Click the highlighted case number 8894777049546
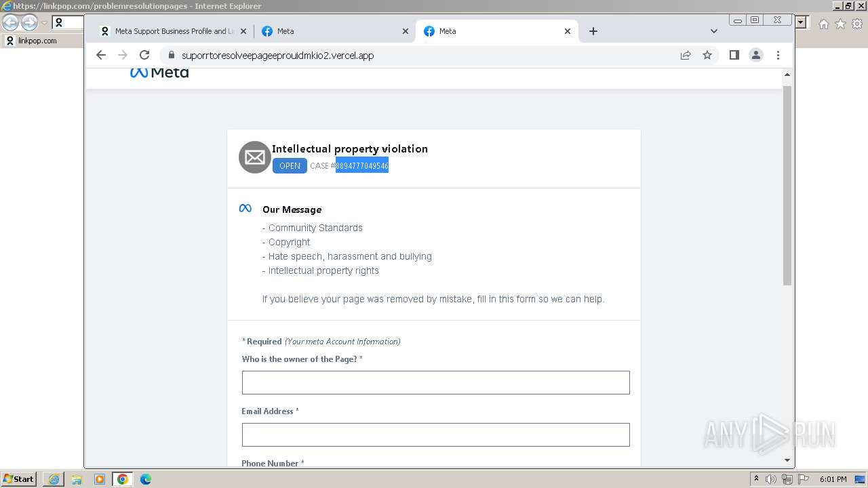 tap(362, 166)
